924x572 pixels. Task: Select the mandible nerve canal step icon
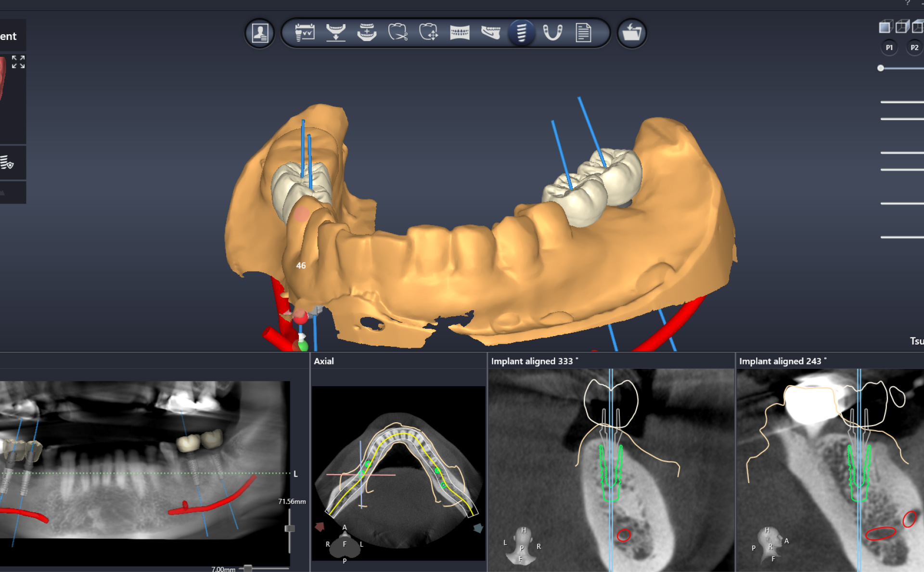(x=490, y=33)
